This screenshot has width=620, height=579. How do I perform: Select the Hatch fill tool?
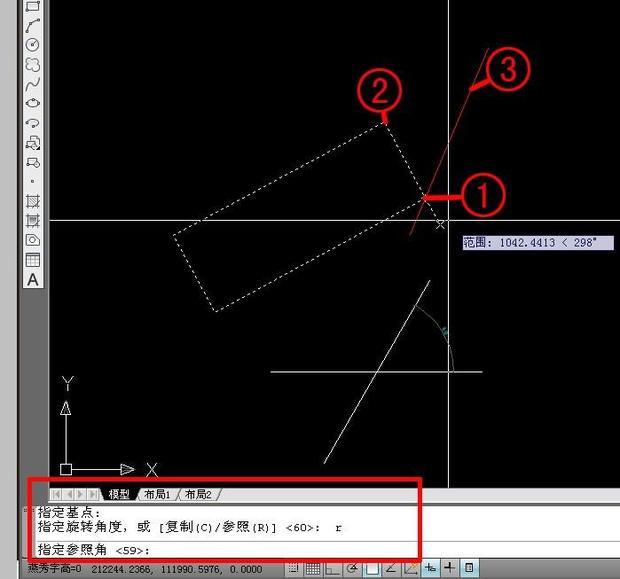33,201
